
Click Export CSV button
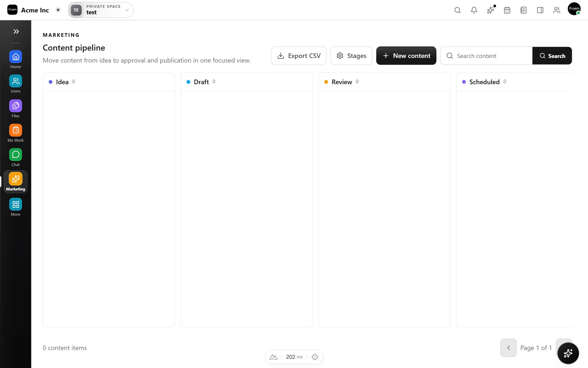coord(299,56)
